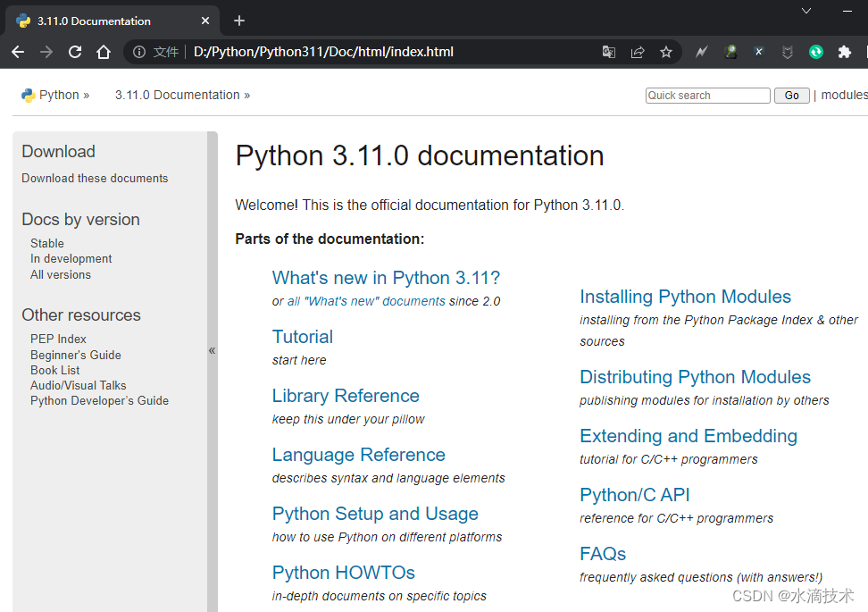The image size is (868, 612).
Task: Open Extending and Embedding link
Action: [689, 436]
